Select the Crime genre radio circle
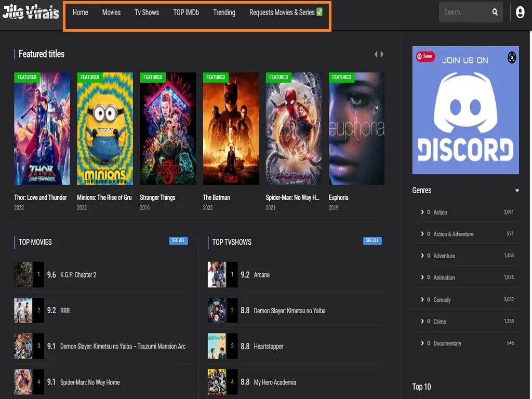Viewport: 532px width, 399px height. pos(429,321)
